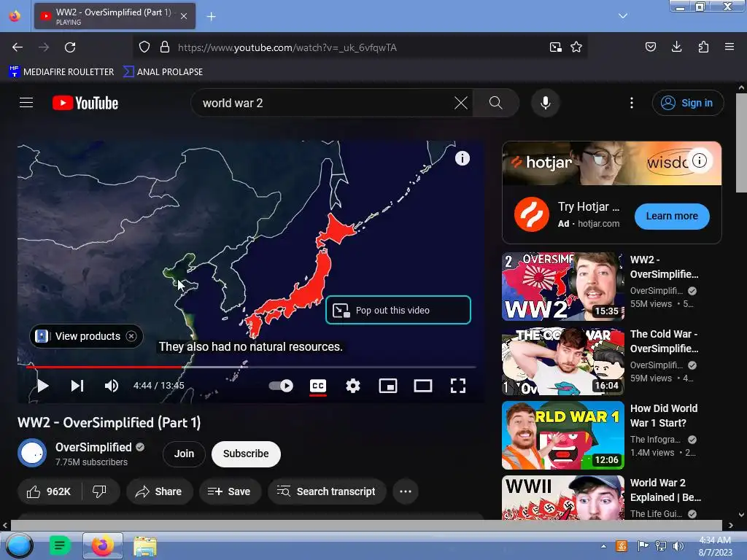Subscribe to OverSimplified
Viewport: 747px width, 560px height.
tap(246, 454)
